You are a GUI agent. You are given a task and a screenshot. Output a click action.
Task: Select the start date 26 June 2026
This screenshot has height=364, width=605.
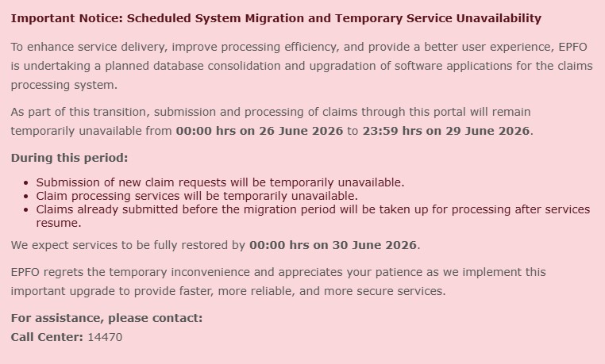click(x=301, y=131)
